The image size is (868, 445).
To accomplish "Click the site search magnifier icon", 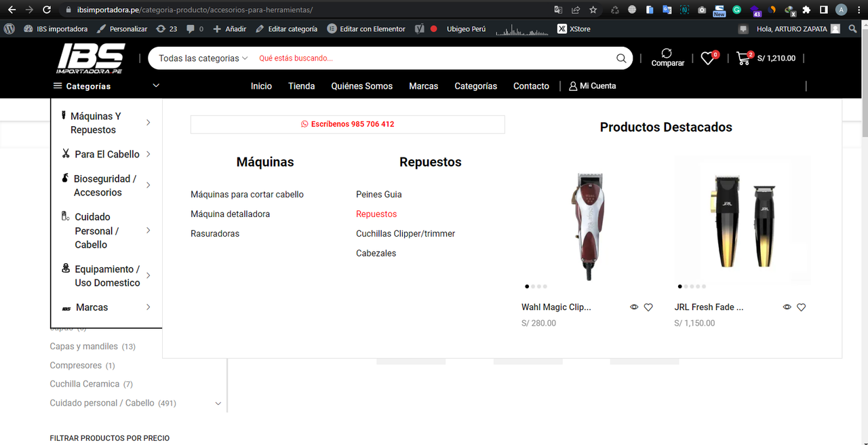I will click(x=621, y=58).
